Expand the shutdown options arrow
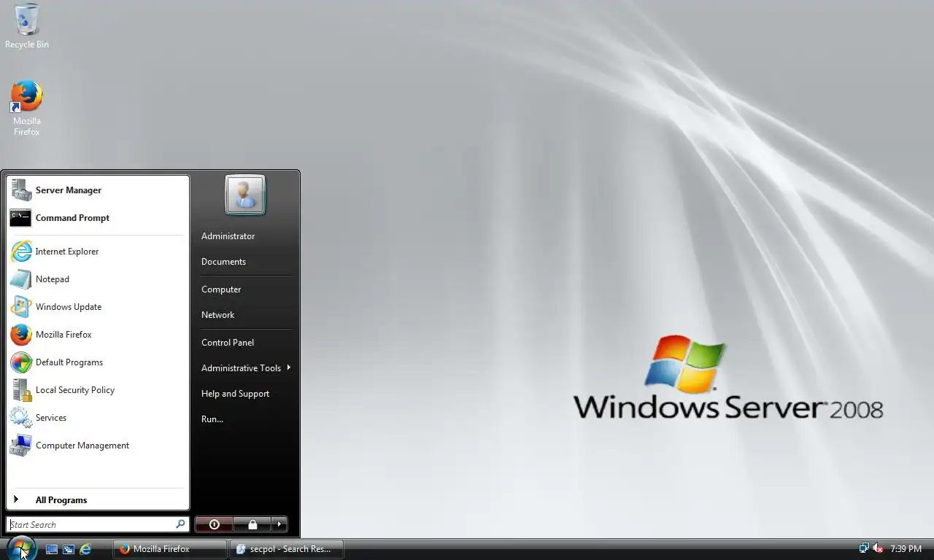The width and height of the screenshot is (934, 560). coord(279,524)
